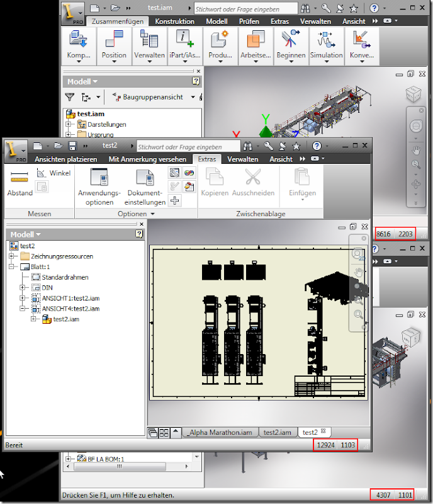Viewport: 433px width, 504px height.
Task: Click the cascade windows icon beside document tabs
Action: 153,433
